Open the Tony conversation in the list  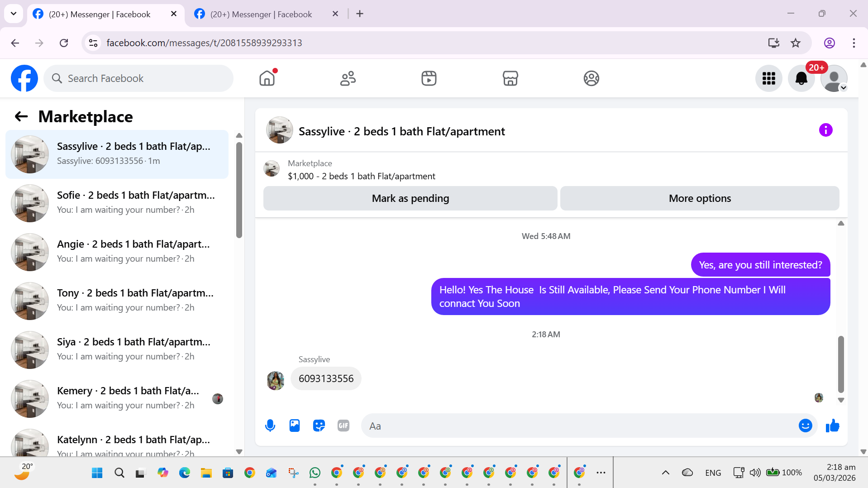[x=117, y=301]
